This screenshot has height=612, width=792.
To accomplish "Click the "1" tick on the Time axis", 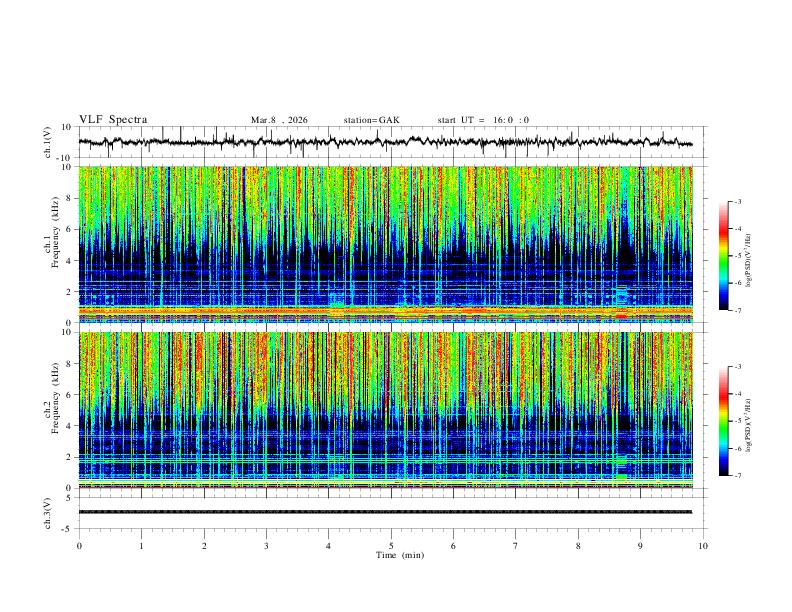I will [x=141, y=546].
